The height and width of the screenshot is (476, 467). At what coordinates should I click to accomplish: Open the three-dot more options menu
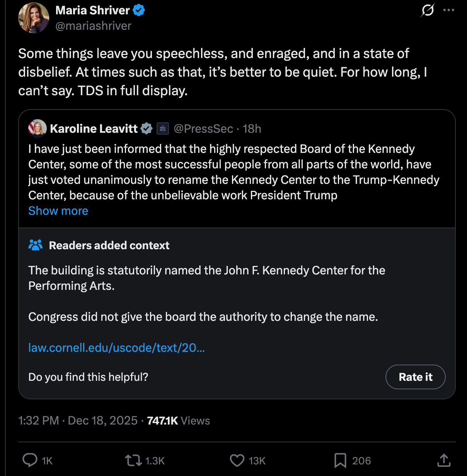(x=448, y=10)
